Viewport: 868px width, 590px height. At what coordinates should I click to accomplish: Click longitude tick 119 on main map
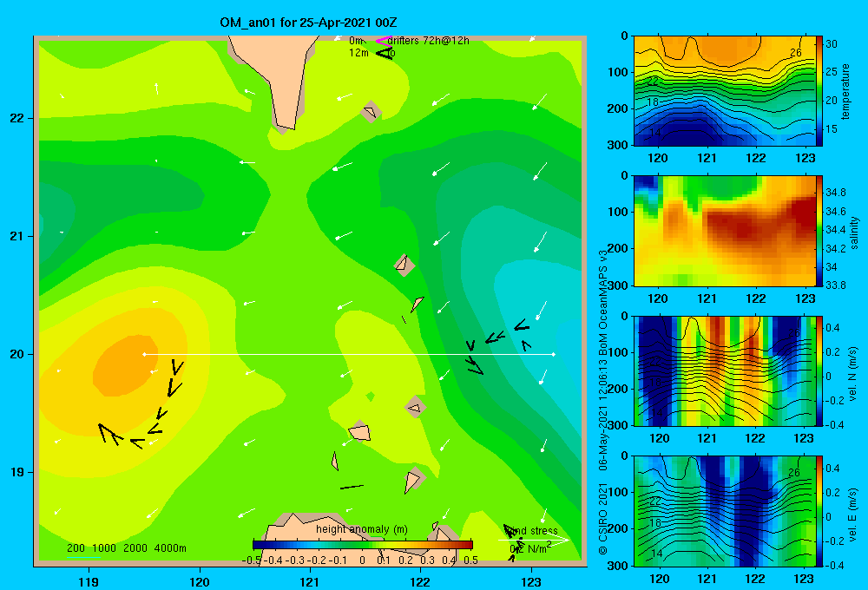[89, 581]
